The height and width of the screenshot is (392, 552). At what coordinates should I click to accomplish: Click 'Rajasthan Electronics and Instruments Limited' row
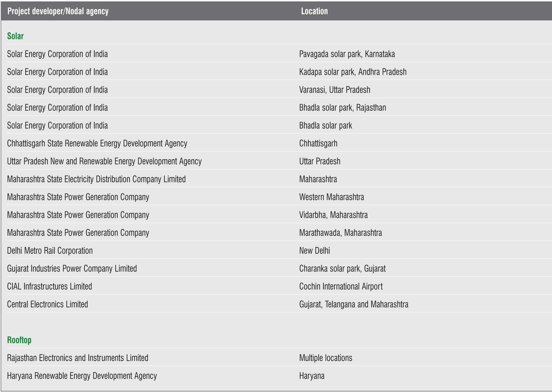tap(78, 358)
